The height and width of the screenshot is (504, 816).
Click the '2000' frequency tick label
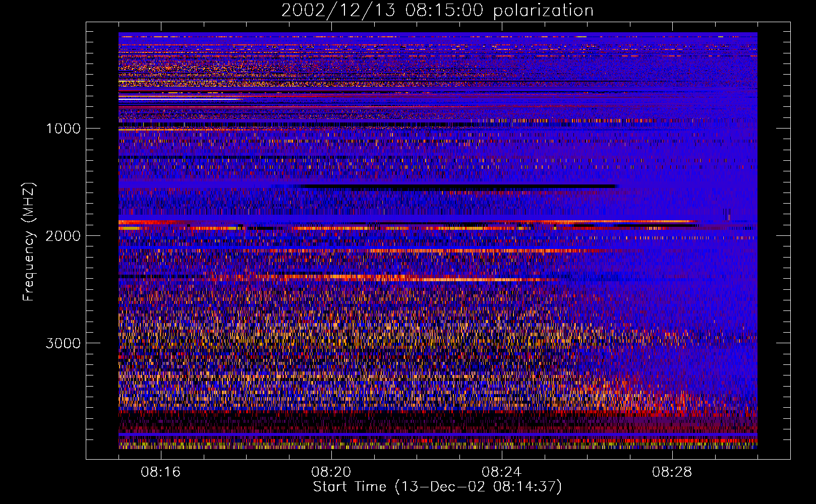(x=63, y=236)
